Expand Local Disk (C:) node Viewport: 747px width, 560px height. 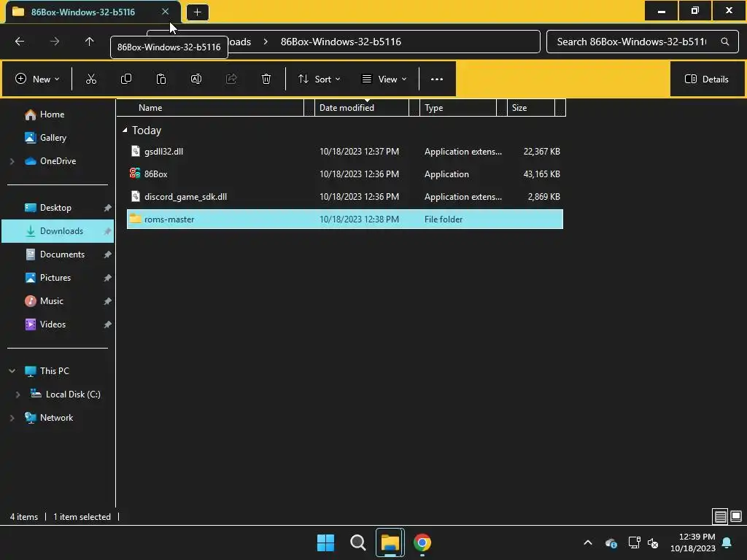(18, 394)
